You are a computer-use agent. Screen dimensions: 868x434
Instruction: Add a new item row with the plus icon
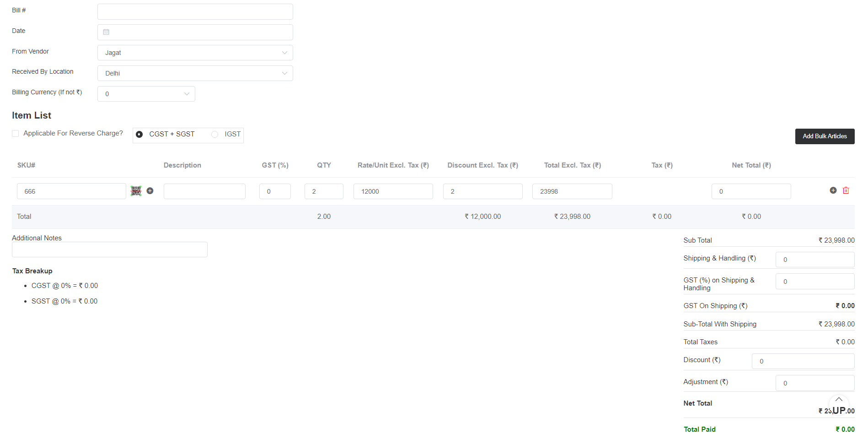[833, 190]
